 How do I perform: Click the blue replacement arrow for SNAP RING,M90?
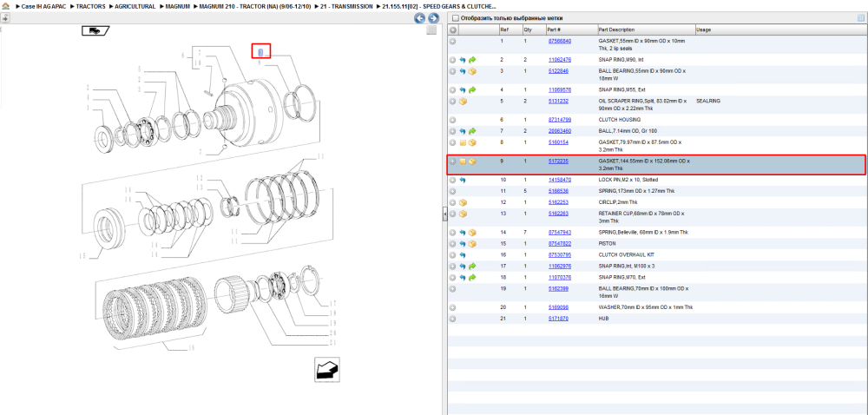(x=463, y=60)
